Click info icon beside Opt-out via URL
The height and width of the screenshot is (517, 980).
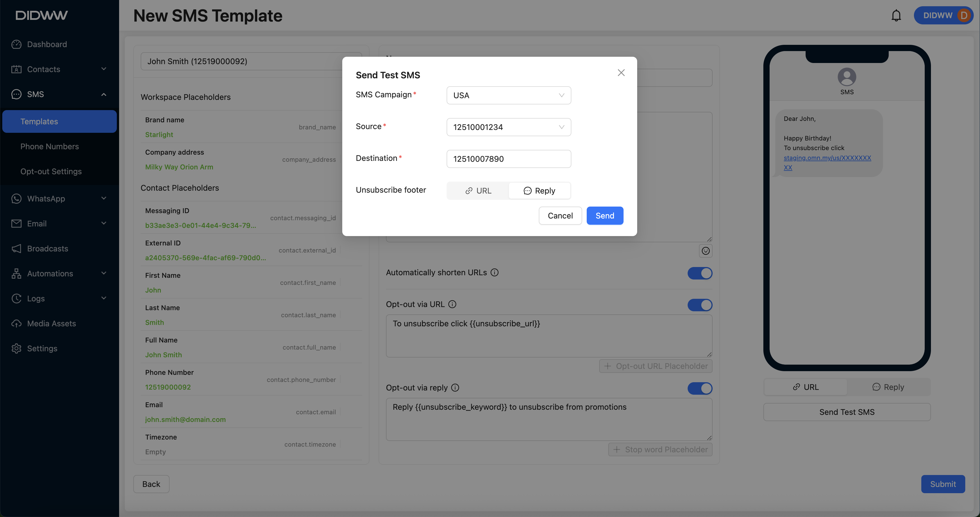click(452, 304)
